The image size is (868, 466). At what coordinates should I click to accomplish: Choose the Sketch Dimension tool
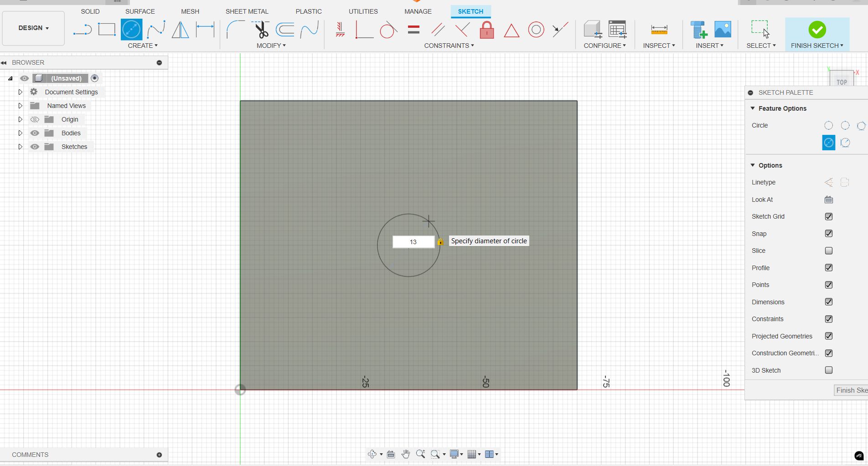point(205,30)
